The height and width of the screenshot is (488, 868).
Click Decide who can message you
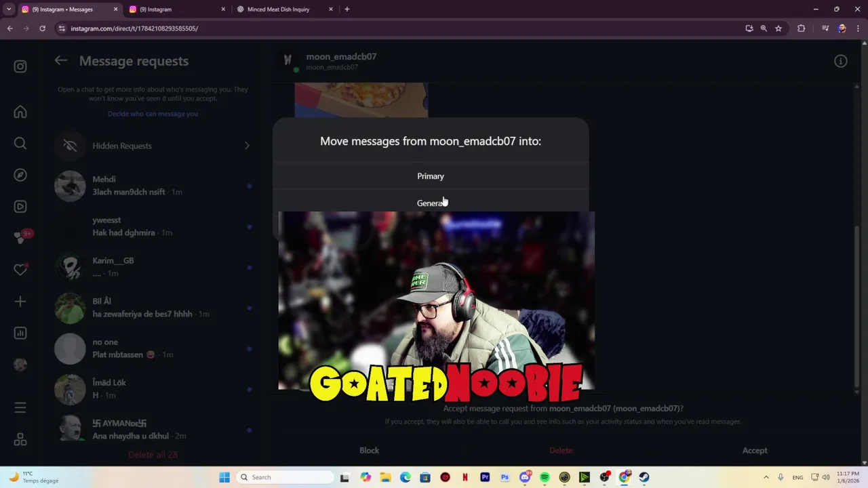153,114
